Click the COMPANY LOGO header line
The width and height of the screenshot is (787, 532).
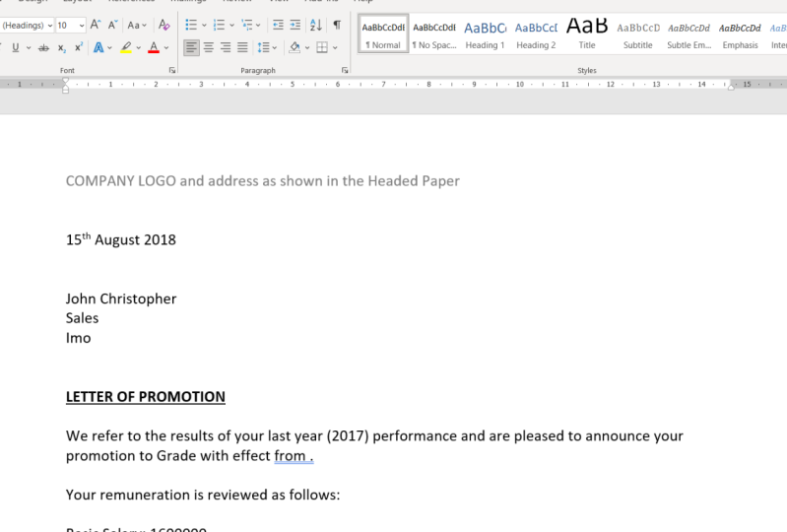tap(263, 180)
